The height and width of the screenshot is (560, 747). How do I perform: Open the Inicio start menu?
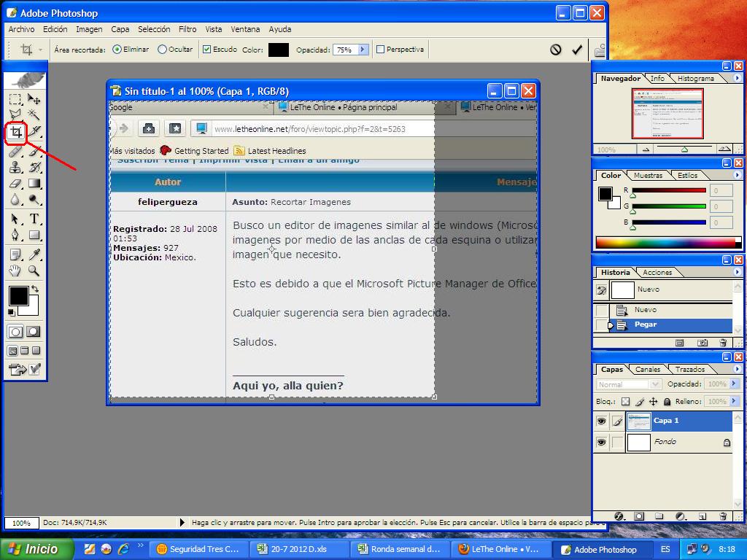pos(36,549)
